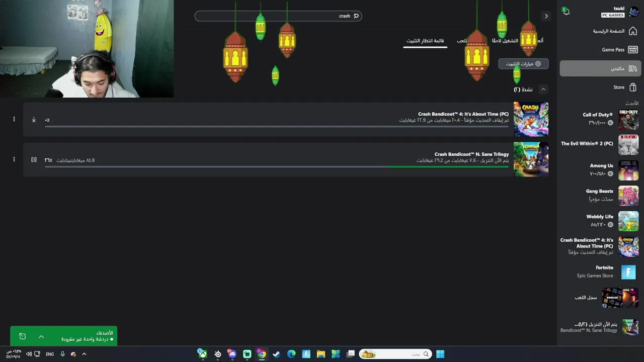Open the volume control in tray
The width and height of the screenshot is (644, 362).
pos(29,354)
